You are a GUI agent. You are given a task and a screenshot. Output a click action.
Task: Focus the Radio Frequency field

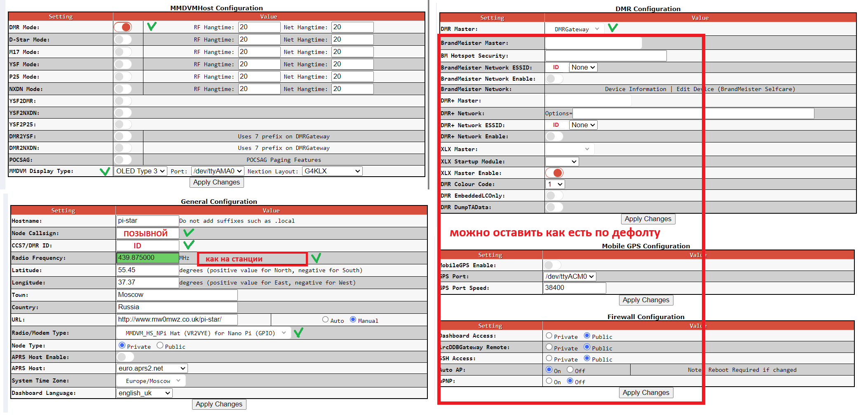point(148,258)
